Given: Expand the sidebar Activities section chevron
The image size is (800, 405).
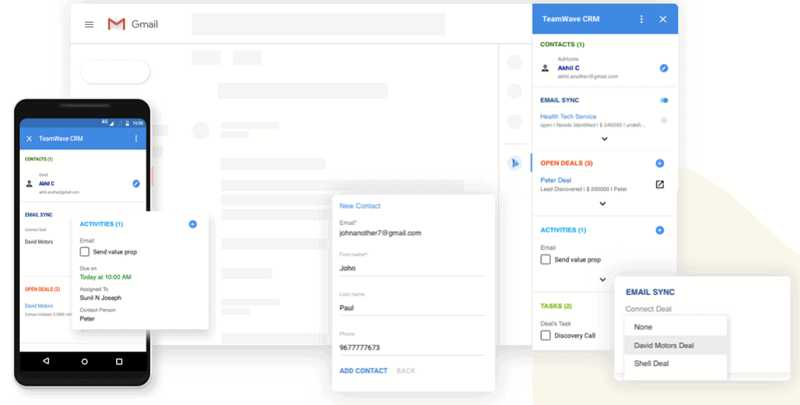Looking at the screenshot, I should [603, 280].
